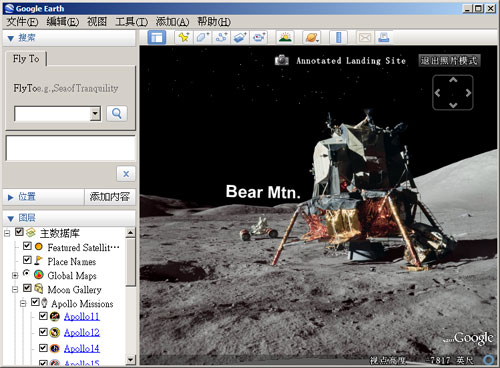Open the 视图 menu
This screenshot has height=368, width=500.
pyautogui.click(x=97, y=22)
